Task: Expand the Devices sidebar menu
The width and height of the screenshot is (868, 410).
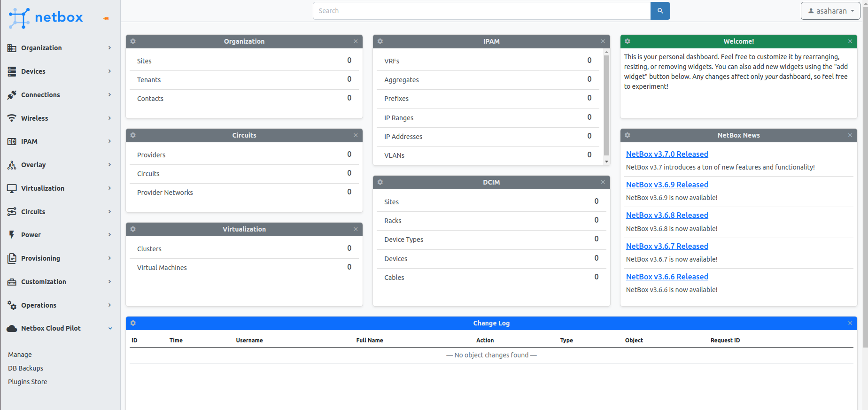Action: pyautogui.click(x=109, y=71)
